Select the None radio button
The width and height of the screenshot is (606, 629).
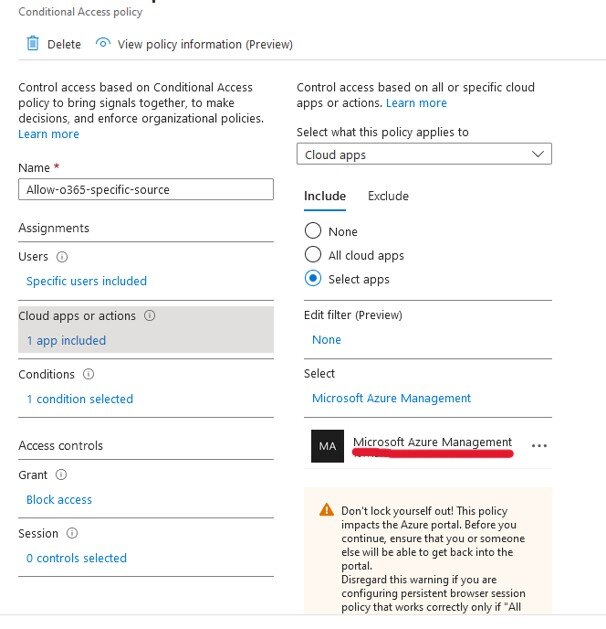click(x=313, y=231)
